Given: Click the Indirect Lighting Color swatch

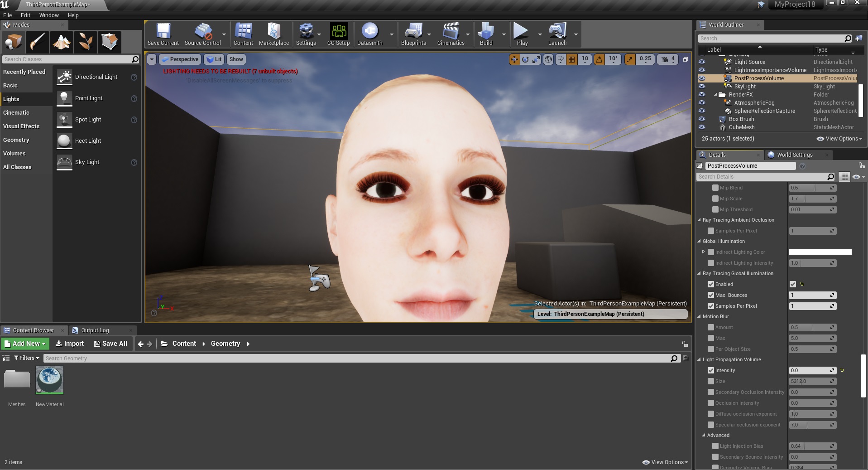Looking at the screenshot, I should [x=820, y=252].
